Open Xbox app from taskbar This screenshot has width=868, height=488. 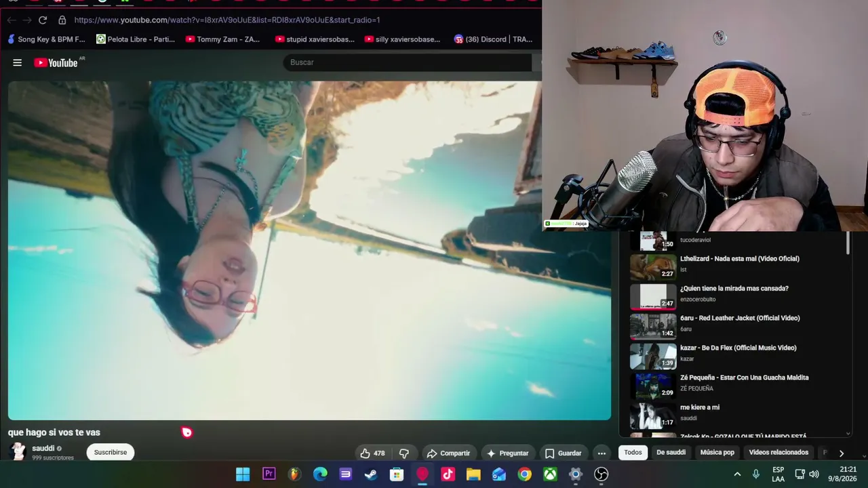550,474
